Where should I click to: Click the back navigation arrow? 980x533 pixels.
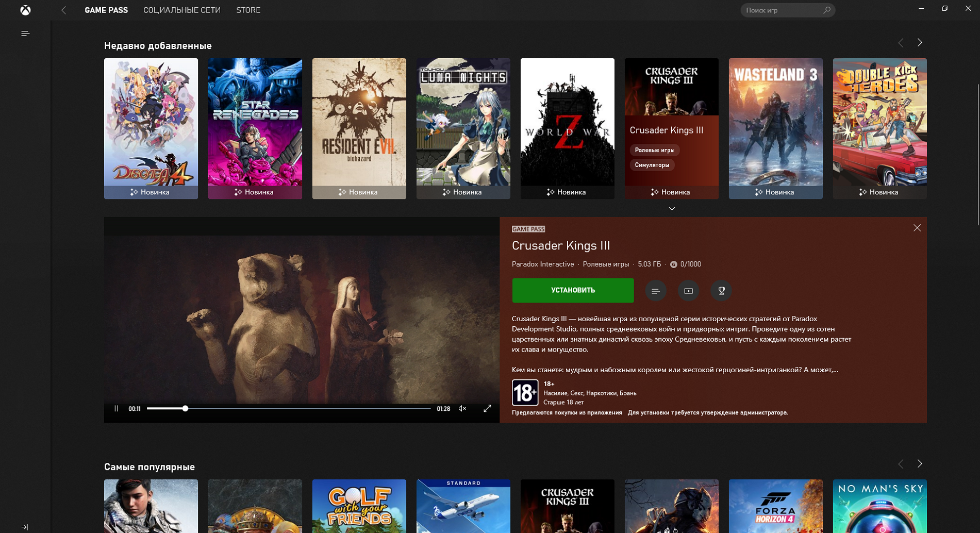point(64,10)
